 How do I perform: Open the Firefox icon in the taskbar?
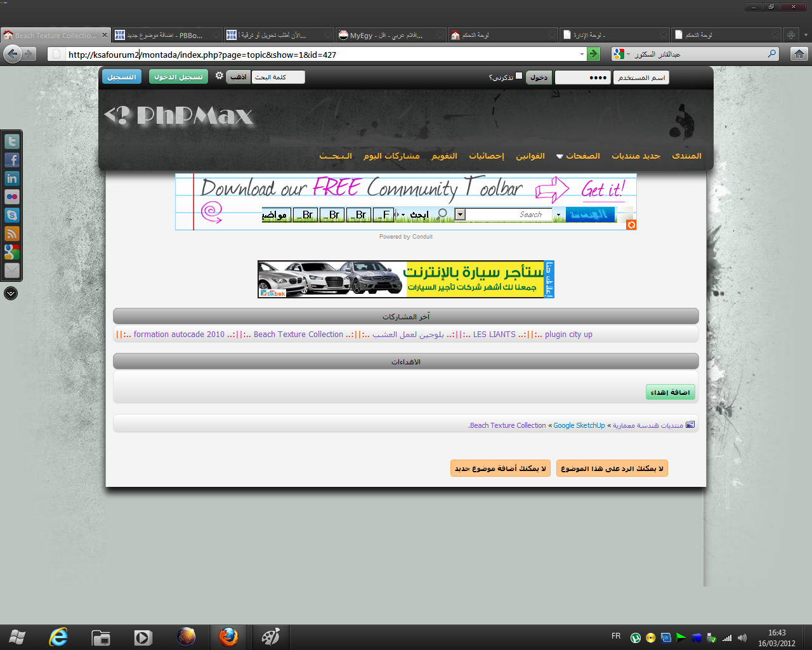pyautogui.click(x=228, y=637)
